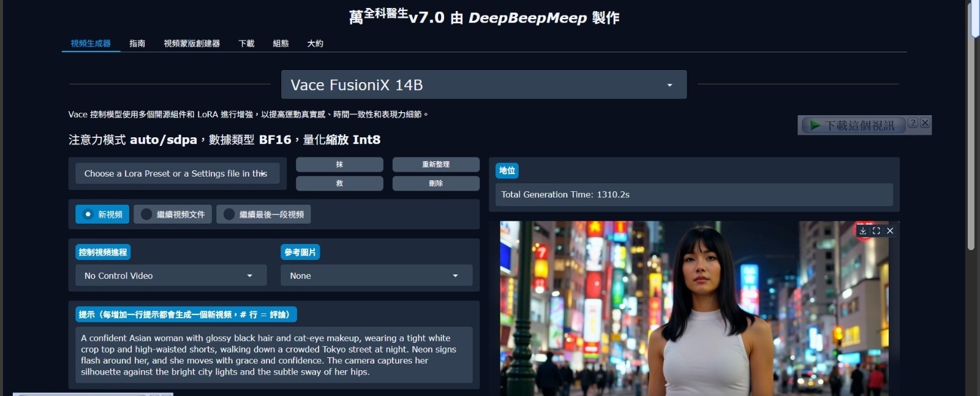Expand the 參考圖片 None dropdown
Image resolution: width=980 pixels, height=396 pixels.
(x=377, y=276)
